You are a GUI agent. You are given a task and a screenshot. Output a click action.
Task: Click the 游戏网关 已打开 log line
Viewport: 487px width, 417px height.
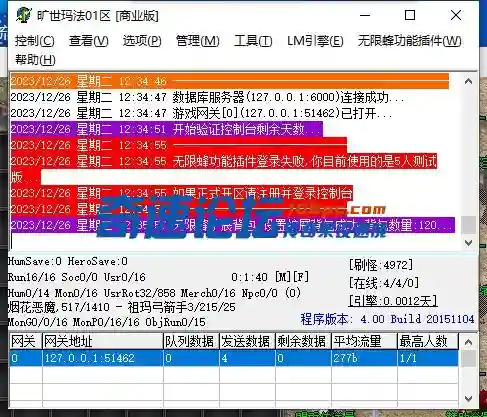(201, 113)
